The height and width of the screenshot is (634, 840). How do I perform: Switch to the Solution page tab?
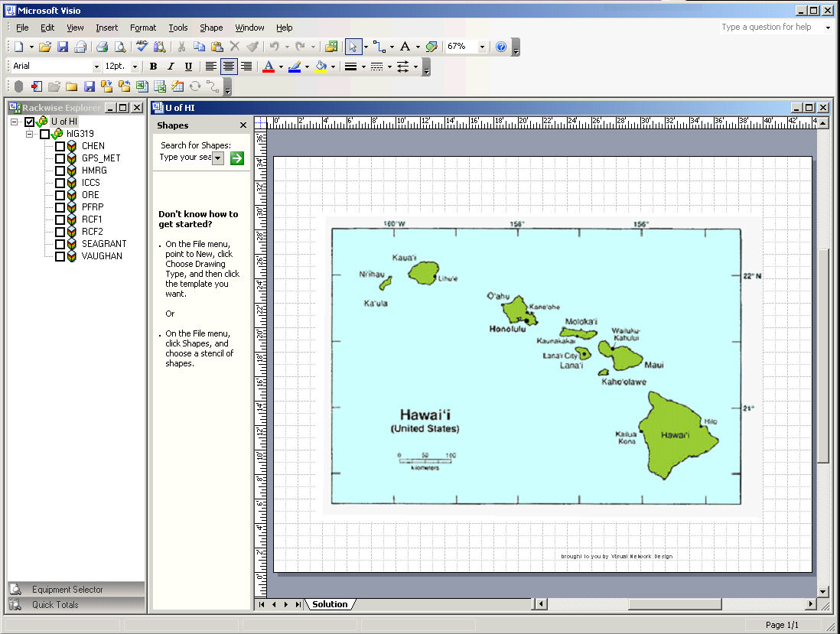click(x=330, y=604)
